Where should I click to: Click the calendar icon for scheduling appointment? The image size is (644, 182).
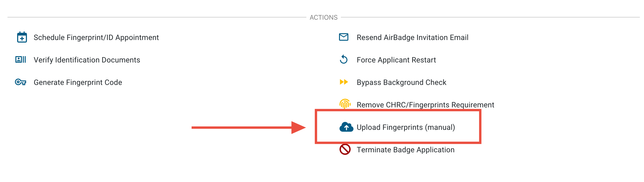point(22,37)
